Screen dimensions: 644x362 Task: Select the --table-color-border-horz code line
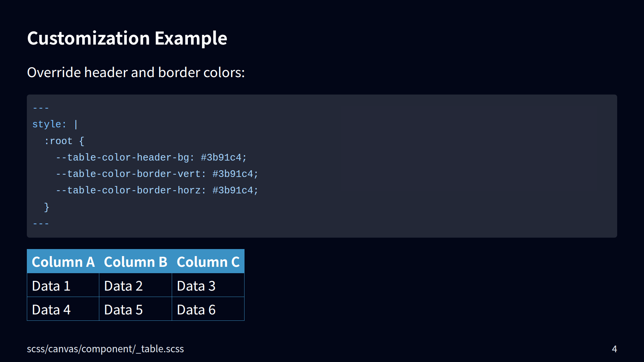[x=157, y=190]
